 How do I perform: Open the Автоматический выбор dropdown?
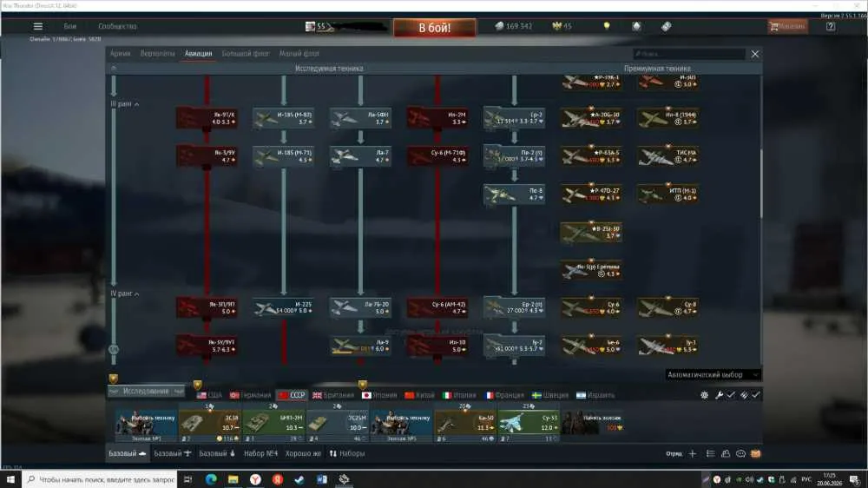tap(713, 375)
